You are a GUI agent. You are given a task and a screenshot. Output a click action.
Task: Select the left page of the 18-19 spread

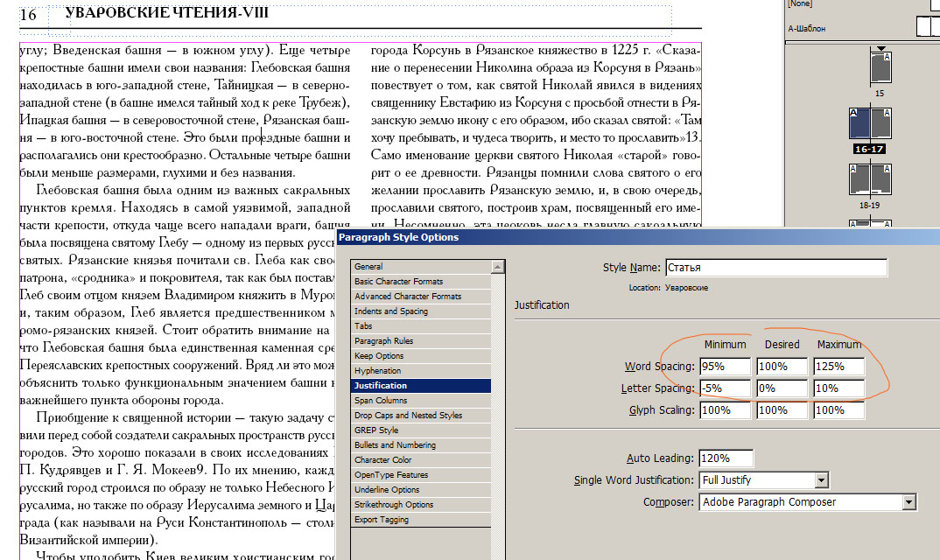coord(859,179)
